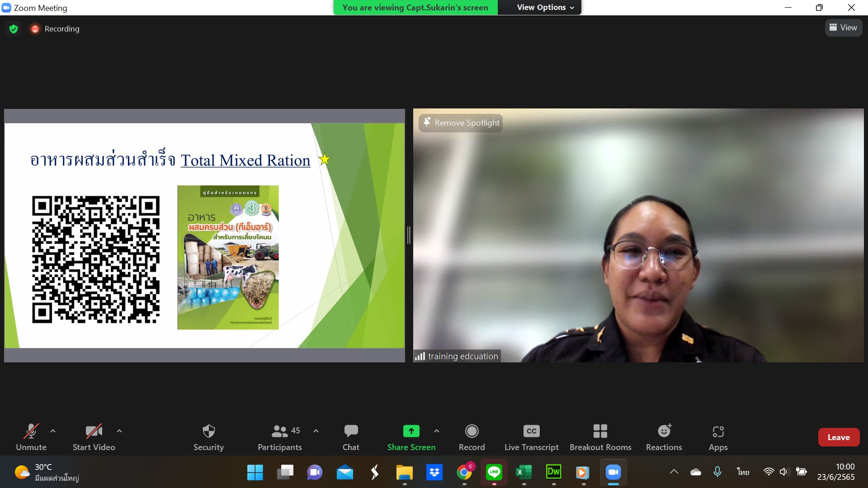This screenshot has width=868, height=488.
Task: Click the QR code on the shared slide
Action: pos(96,259)
